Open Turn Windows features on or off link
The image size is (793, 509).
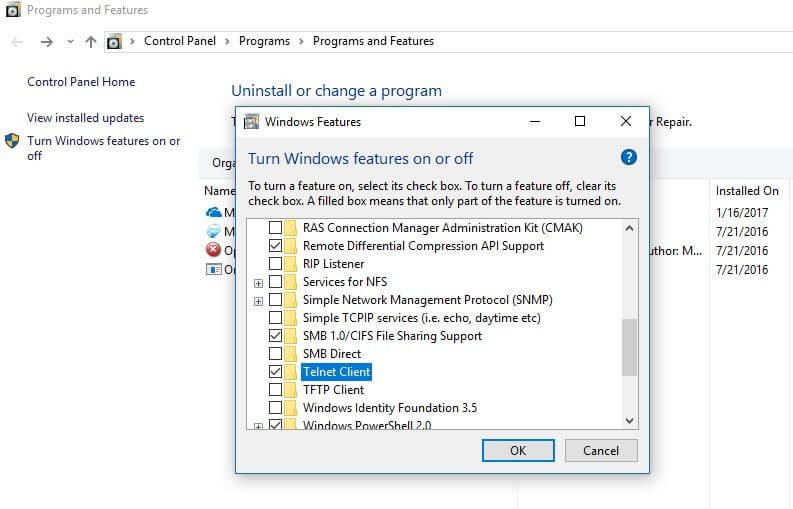point(104,148)
